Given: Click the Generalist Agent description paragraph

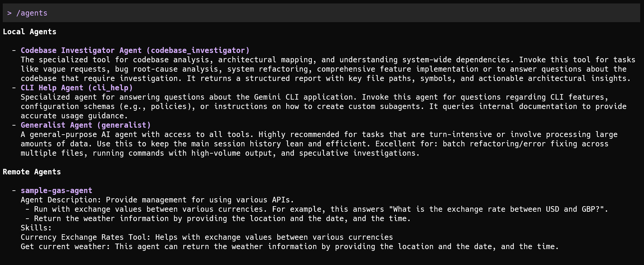Looking at the screenshot, I should coord(319,144).
